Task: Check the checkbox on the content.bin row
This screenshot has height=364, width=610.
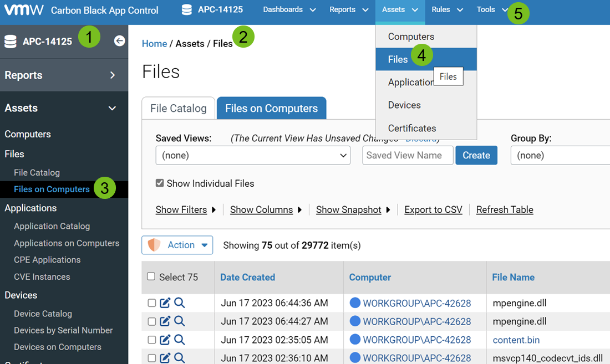Action: point(151,340)
